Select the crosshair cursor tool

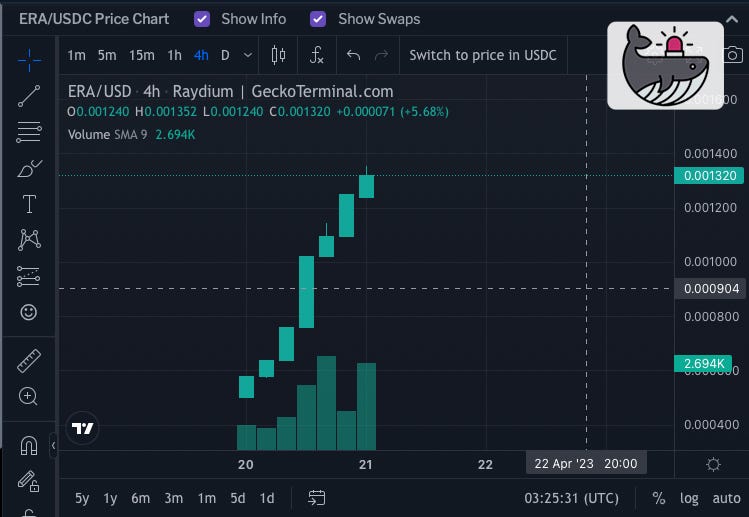(x=29, y=59)
